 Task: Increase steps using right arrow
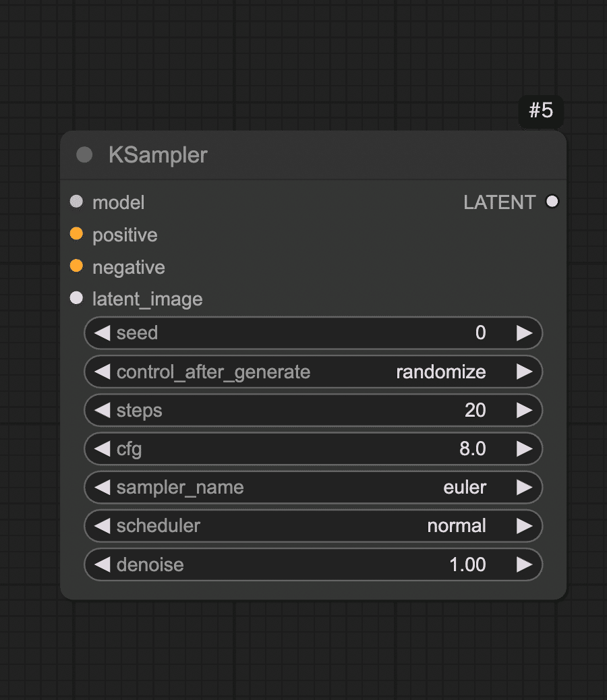(x=525, y=410)
